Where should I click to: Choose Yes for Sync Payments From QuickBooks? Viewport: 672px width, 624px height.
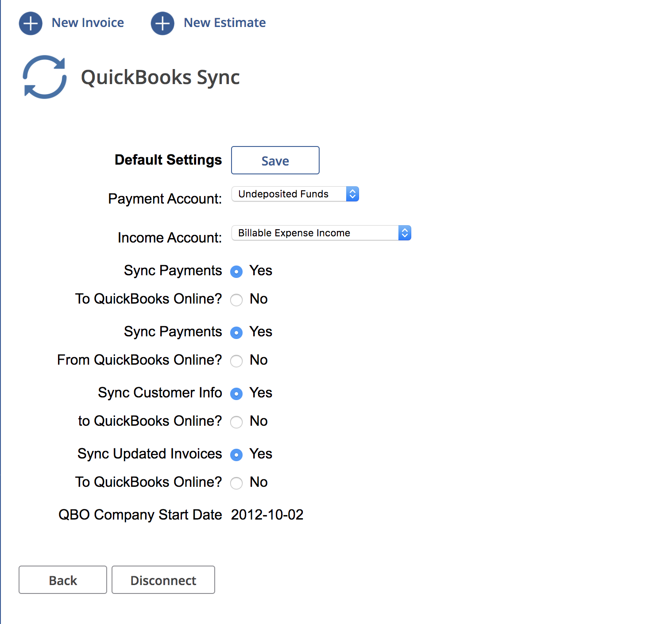point(236,333)
